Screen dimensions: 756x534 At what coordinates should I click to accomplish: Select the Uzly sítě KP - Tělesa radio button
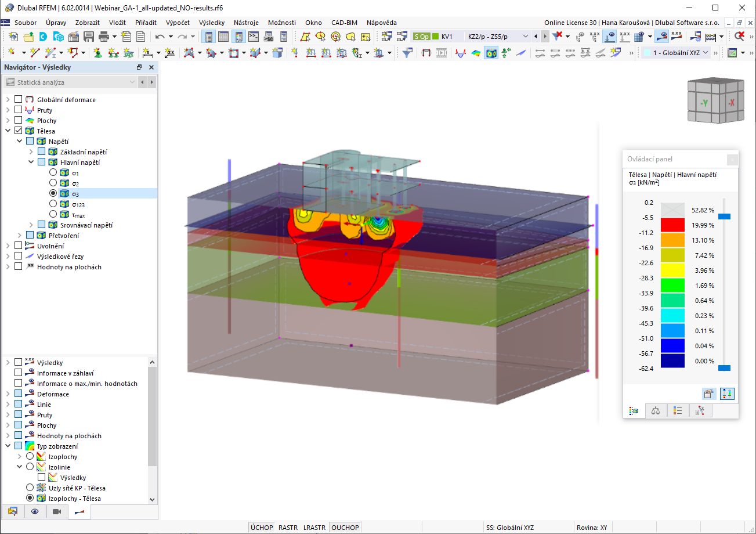point(30,488)
